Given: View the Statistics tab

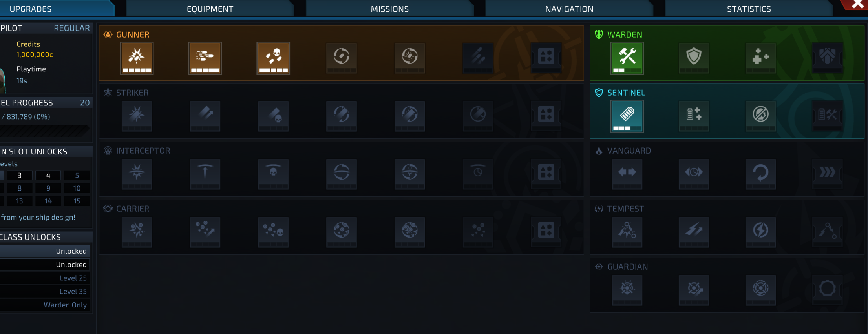Looking at the screenshot, I should (749, 9).
